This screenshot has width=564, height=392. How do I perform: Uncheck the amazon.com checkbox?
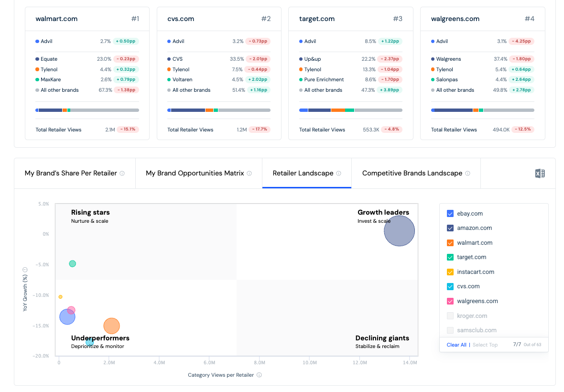tap(450, 228)
